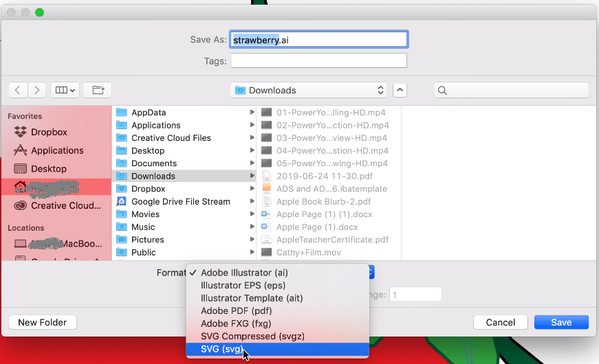
Task: Click Apple Page (1).docx file
Action: point(329,227)
